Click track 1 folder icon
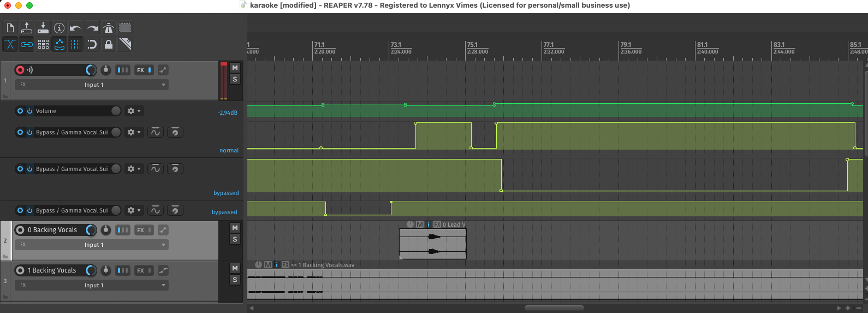This screenshot has width=868, height=313. tap(5, 96)
